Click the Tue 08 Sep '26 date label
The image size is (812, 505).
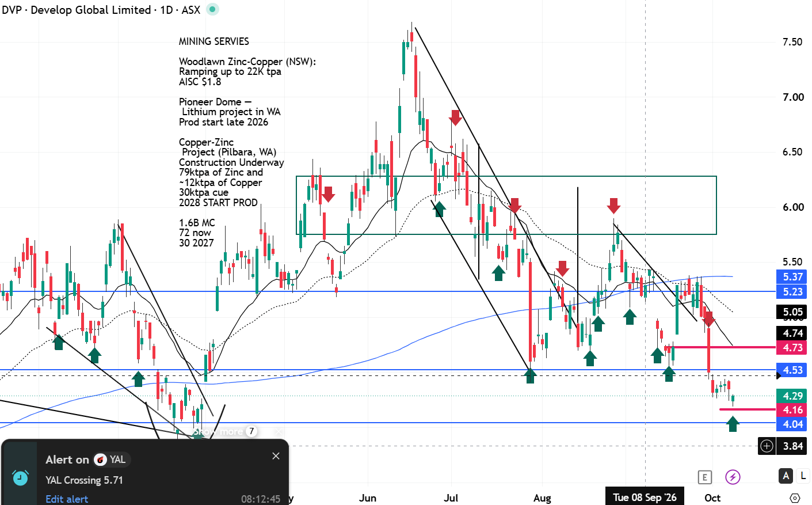tap(645, 498)
